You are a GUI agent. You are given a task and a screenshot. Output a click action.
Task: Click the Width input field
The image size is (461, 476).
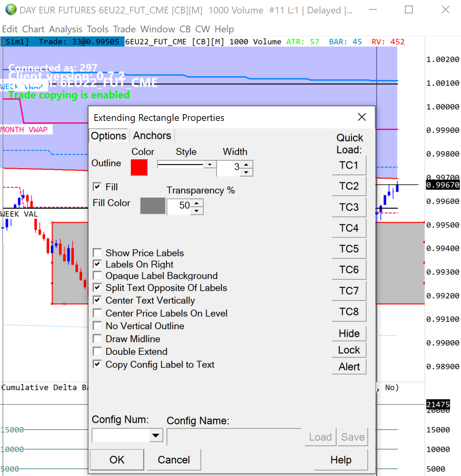point(229,168)
